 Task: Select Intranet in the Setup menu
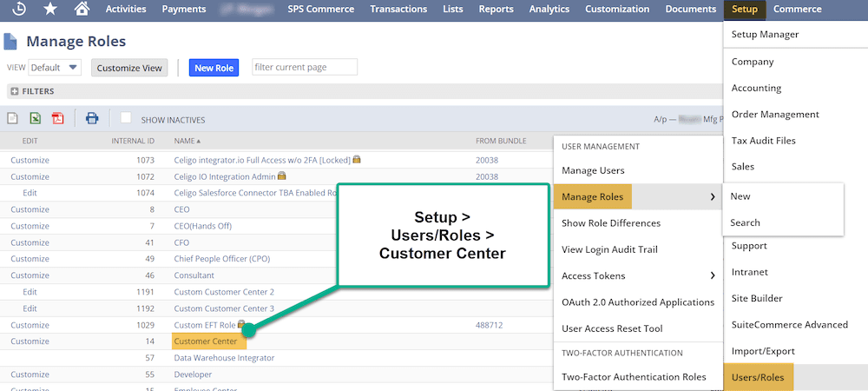pos(750,273)
